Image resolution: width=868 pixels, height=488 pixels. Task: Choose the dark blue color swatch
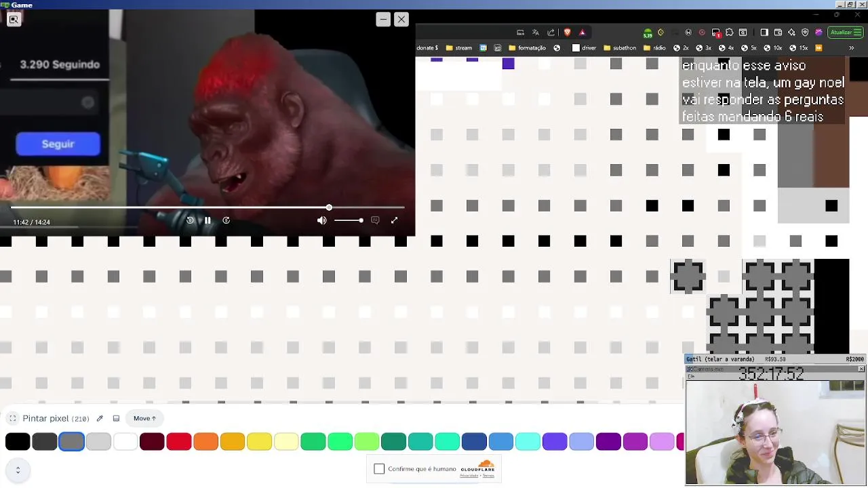pos(474,442)
